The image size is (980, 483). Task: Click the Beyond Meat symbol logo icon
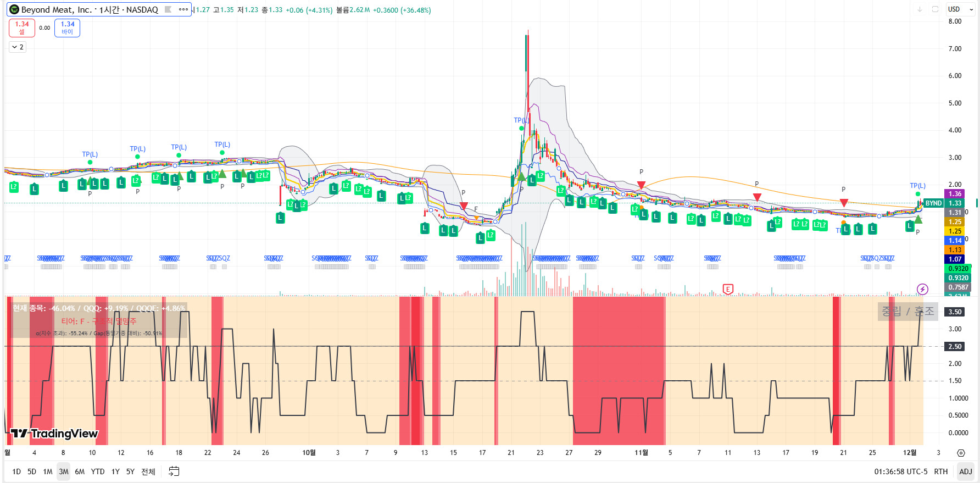click(14, 9)
